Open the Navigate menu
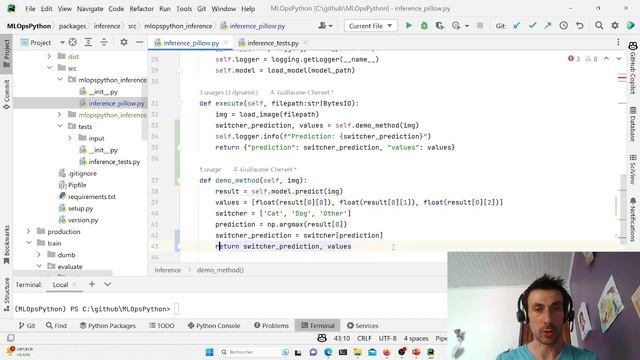 (90, 9)
